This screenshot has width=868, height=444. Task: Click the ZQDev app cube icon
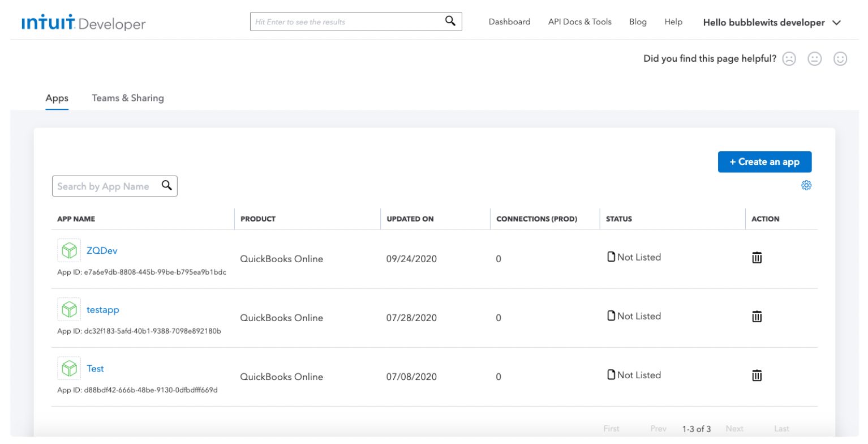[69, 250]
